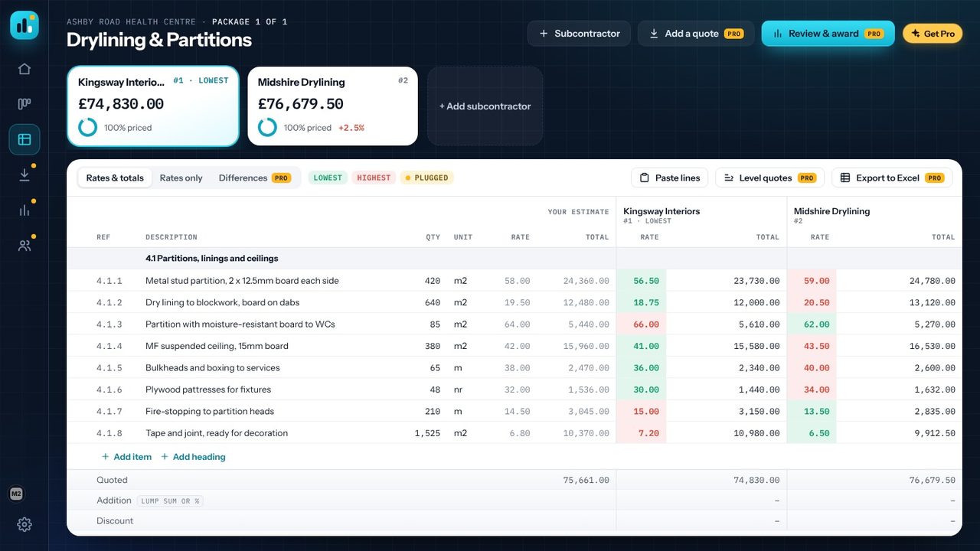
Task: Click the Midshire 100% priced progress ring
Action: (x=267, y=127)
